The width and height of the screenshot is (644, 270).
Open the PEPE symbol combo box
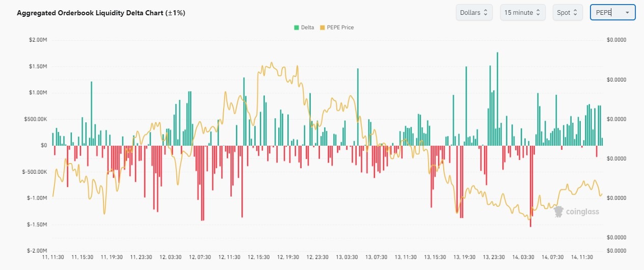pyautogui.click(x=612, y=12)
